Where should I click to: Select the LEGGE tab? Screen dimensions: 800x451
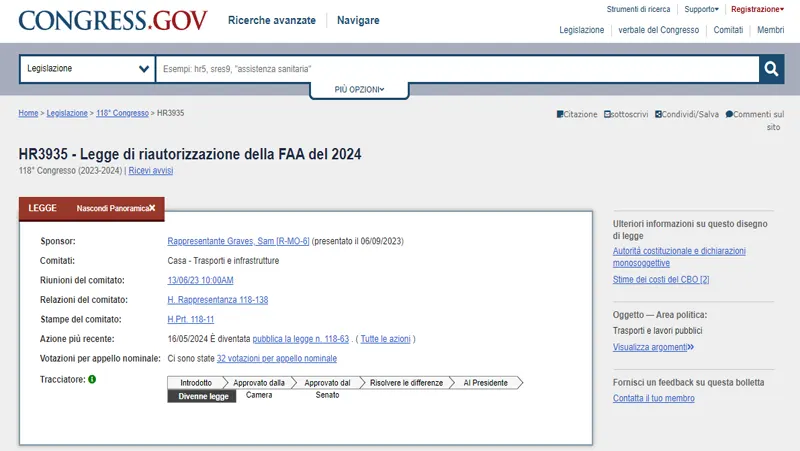click(42, 208)
